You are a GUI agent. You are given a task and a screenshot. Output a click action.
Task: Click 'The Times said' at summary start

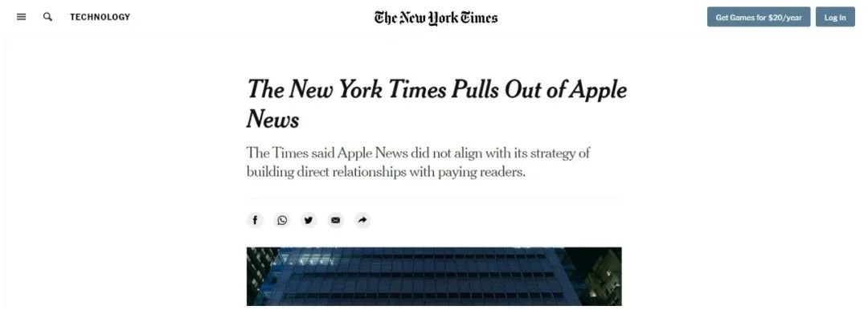pos(290,153)
